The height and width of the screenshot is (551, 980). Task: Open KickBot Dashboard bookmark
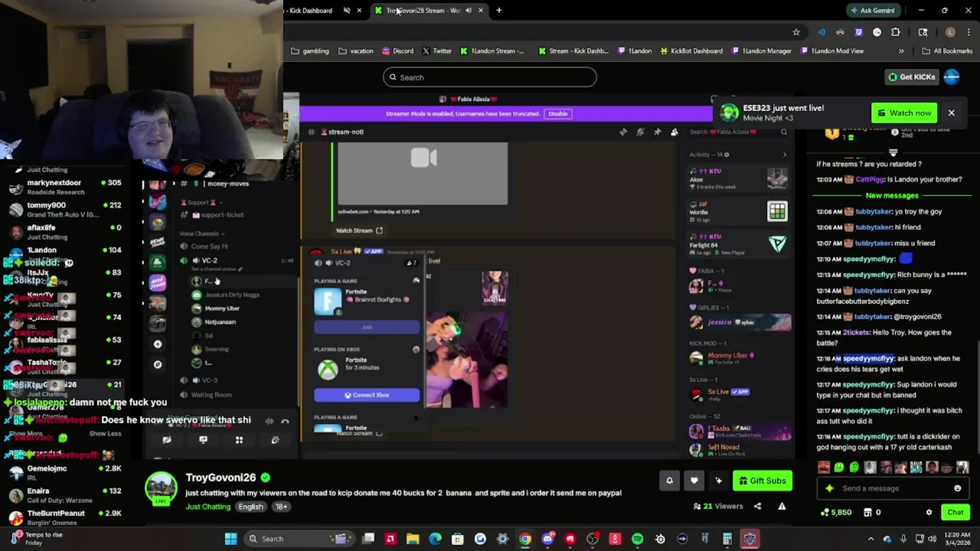pyautogui.click(x=691, y=51)
